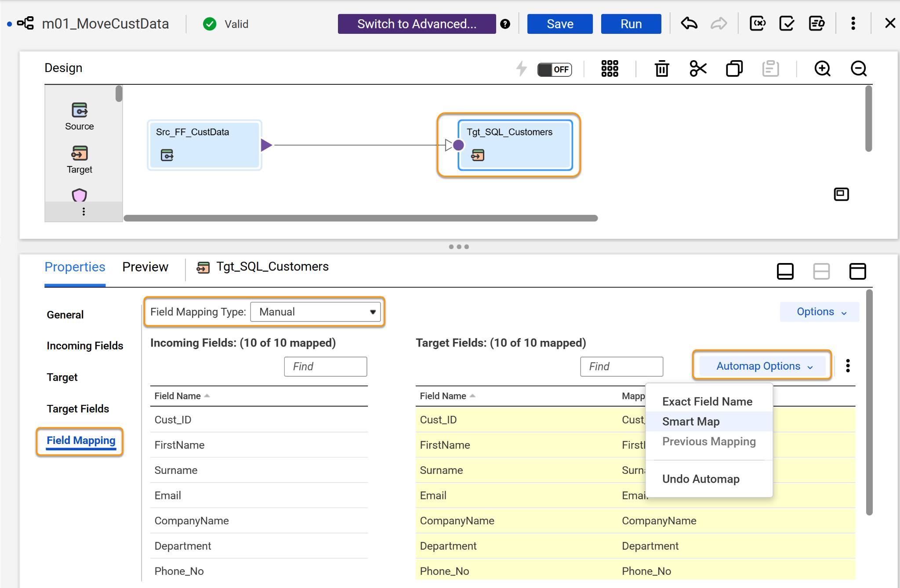900x588 pixels.
Task: Click the validate mapping icon
Action: point(787,23)
